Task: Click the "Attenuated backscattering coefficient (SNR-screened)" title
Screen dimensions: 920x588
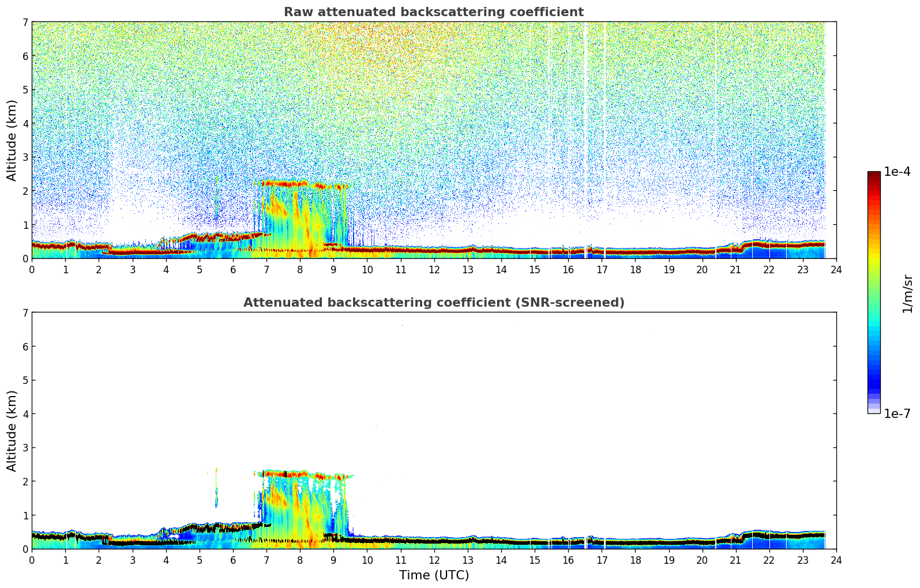Action: [434, 303]
